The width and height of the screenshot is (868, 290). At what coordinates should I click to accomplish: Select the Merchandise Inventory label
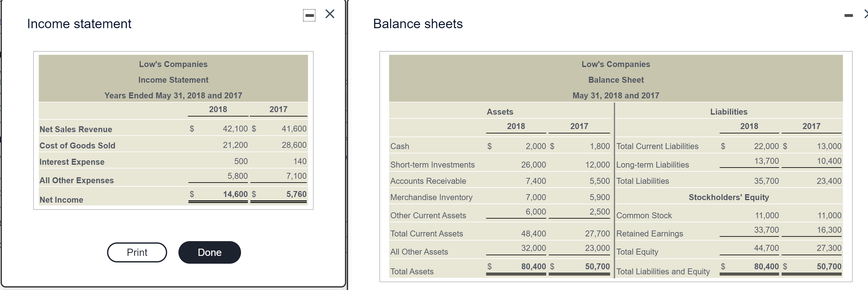[431, 197]
